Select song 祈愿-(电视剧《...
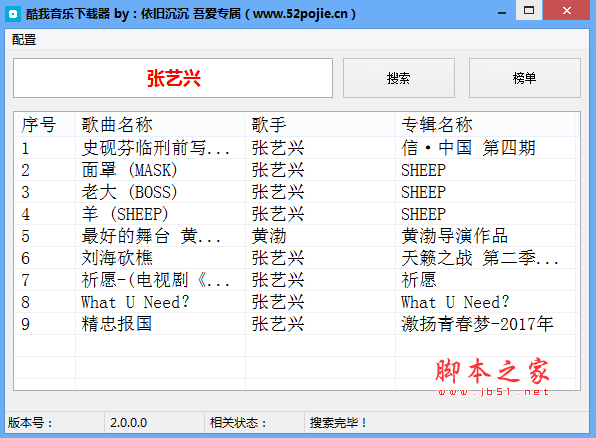This screenshot has width=596, height=438. [x=155, y=281]
